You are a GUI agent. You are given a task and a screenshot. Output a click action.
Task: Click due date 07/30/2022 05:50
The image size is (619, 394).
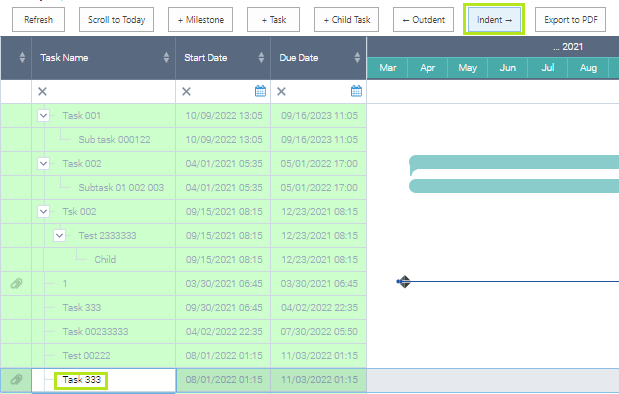pos(319,332)
